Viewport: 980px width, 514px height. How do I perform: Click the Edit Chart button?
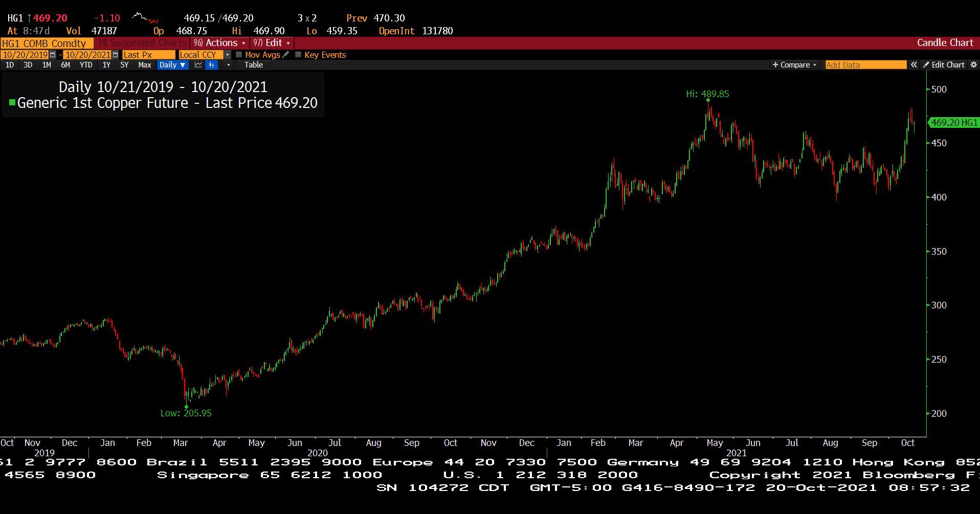pos(944,65)
